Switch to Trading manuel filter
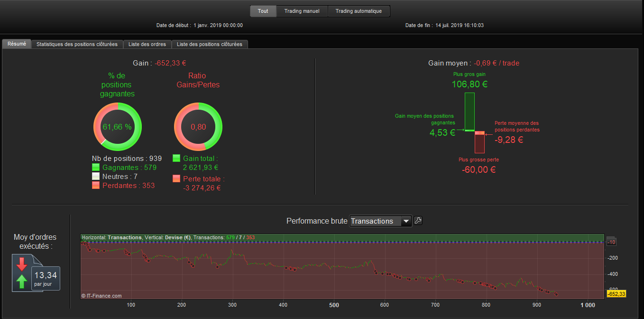644x319 pixels. point(302,11)
